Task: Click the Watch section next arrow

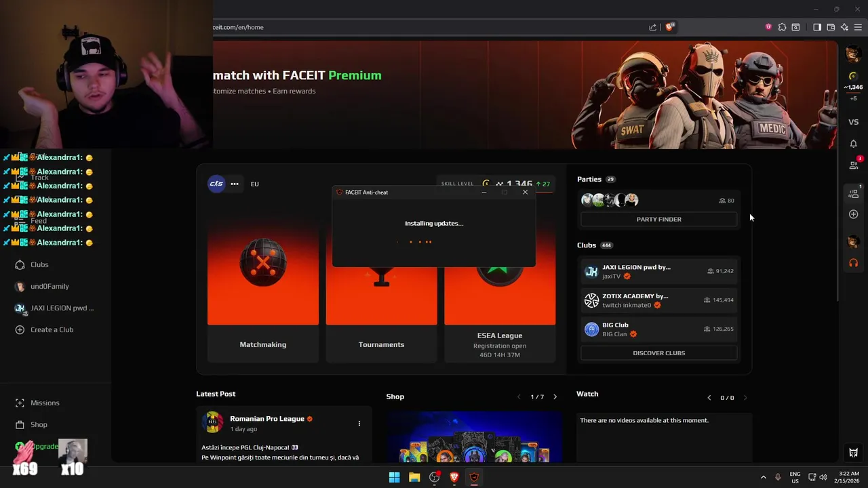Action: pyautogui.click(x=745, y=398)
